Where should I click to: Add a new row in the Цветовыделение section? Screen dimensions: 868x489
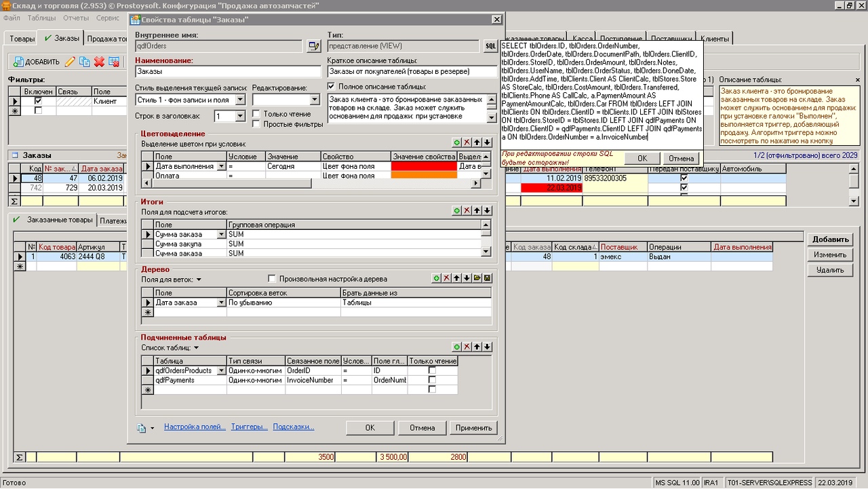(x=456, y=143)
